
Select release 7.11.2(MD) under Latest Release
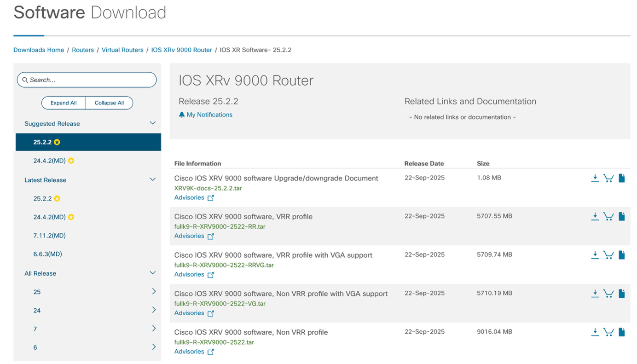(47, 235)
